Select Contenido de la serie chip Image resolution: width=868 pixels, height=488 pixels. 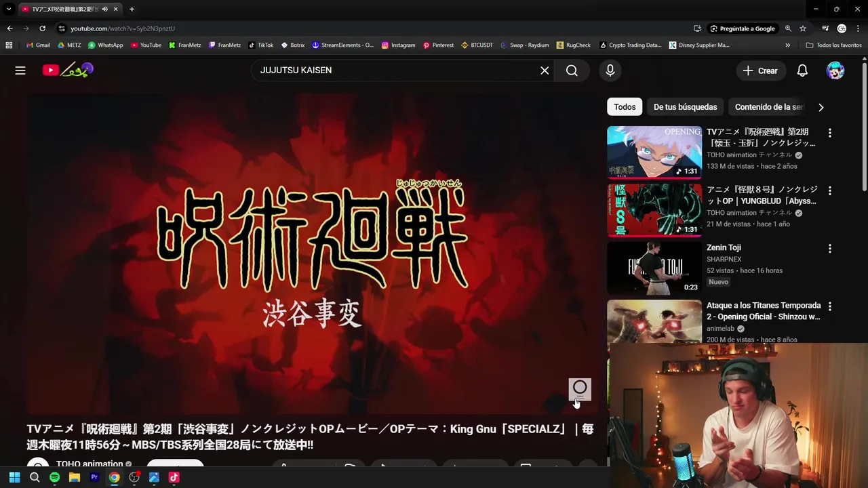pyautogui.click(x=769, y=107)
